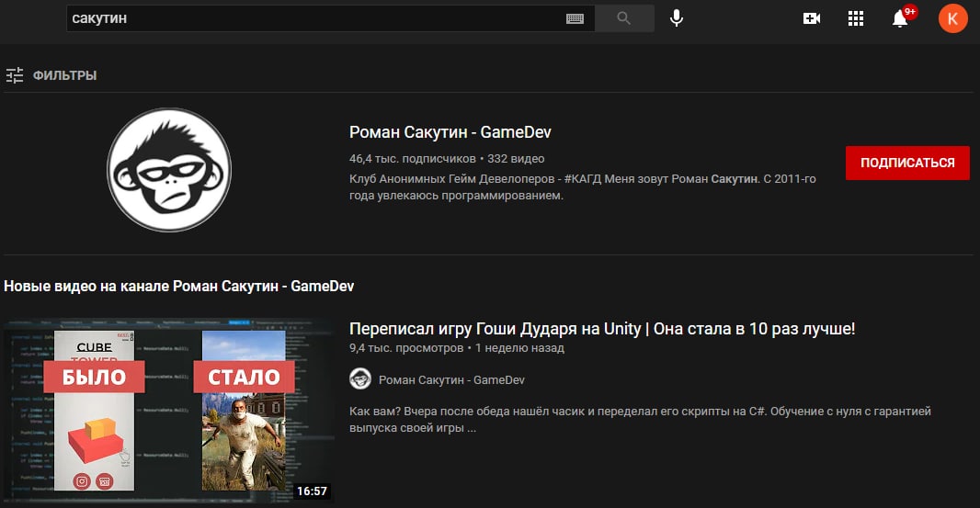Click channel description about Клуб Анонимных Гейм Девелоперов
Viewport: 980px width, 508px height.
pyautogui.click(x=583, y=186)
